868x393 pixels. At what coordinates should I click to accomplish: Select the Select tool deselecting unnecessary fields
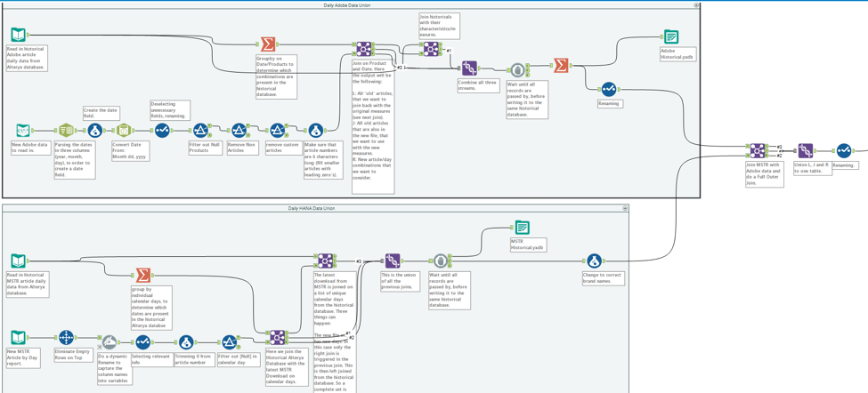tap(162, 131)
